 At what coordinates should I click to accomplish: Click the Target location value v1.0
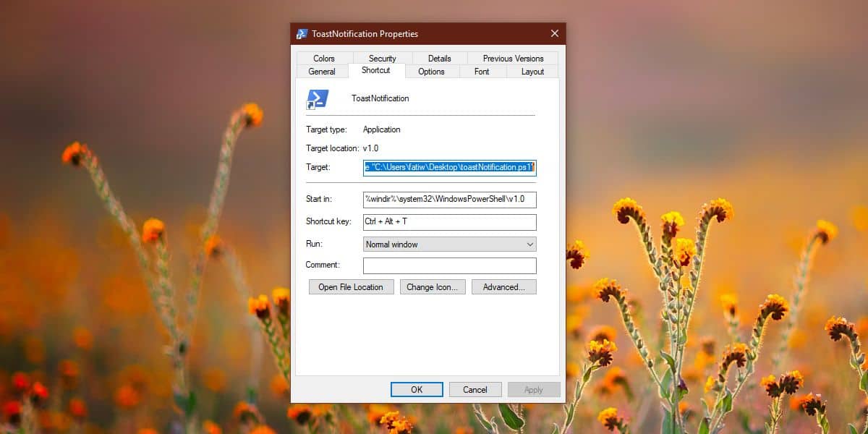click(x=371, y=148)
